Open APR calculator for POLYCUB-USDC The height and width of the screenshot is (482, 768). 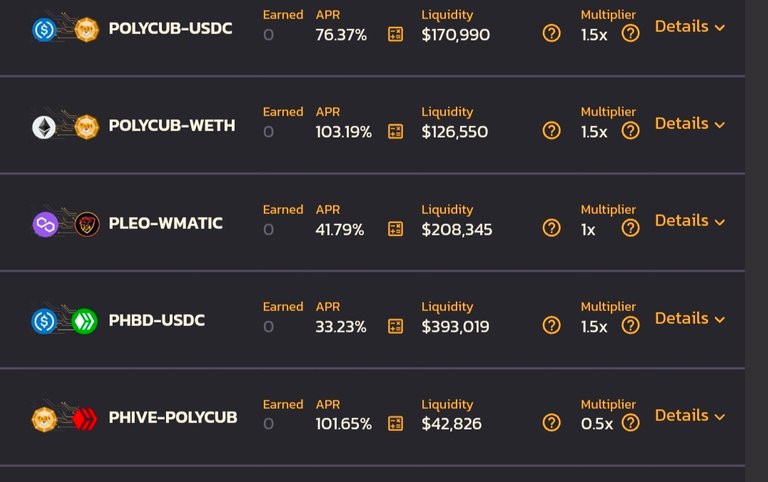coord(395,34)
